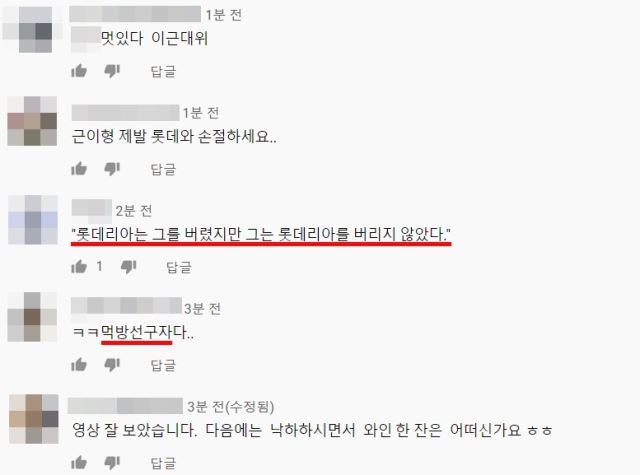The height and width of the screenshot is (475, 640).
Task: Reply (답글) to '영상 잘 보았습니다' comment
Action: coord(163,463)
